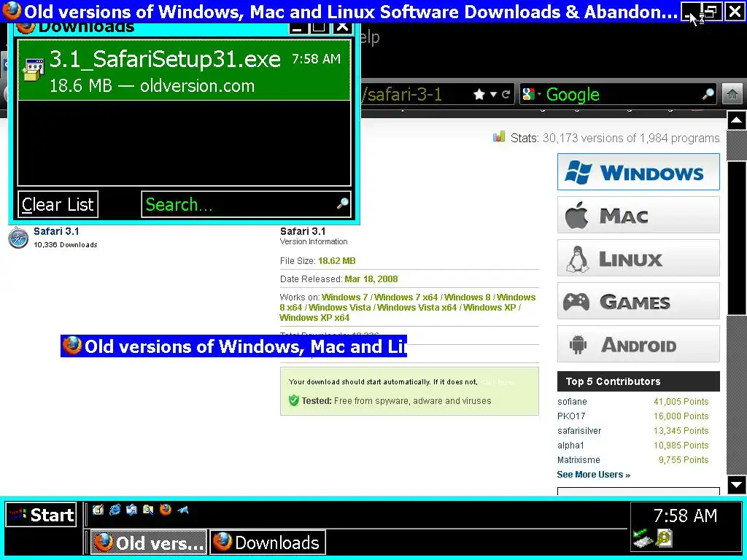Launch Outlook Express from quick launch
The width and height of the screenshot is (747, 560).
click(131, 510)
